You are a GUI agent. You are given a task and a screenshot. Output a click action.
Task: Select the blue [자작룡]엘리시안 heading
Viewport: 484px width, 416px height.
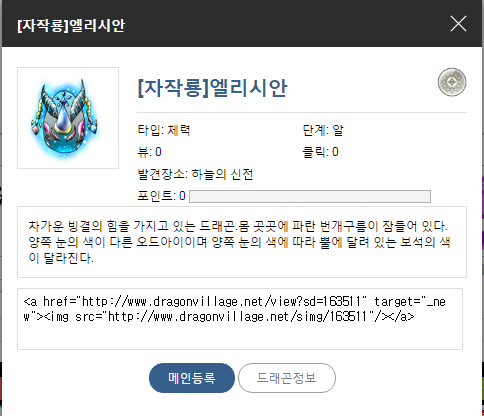coord(212,88)
